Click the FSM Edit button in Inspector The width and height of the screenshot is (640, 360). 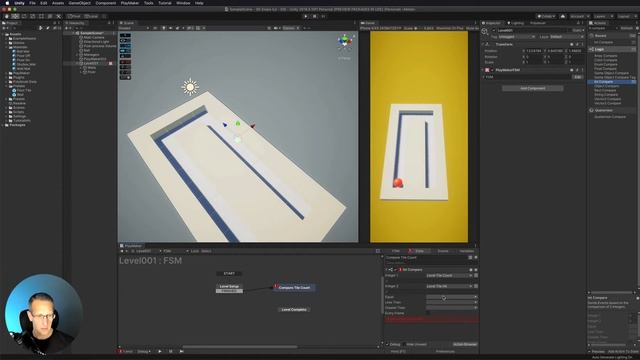pos(577,77)
